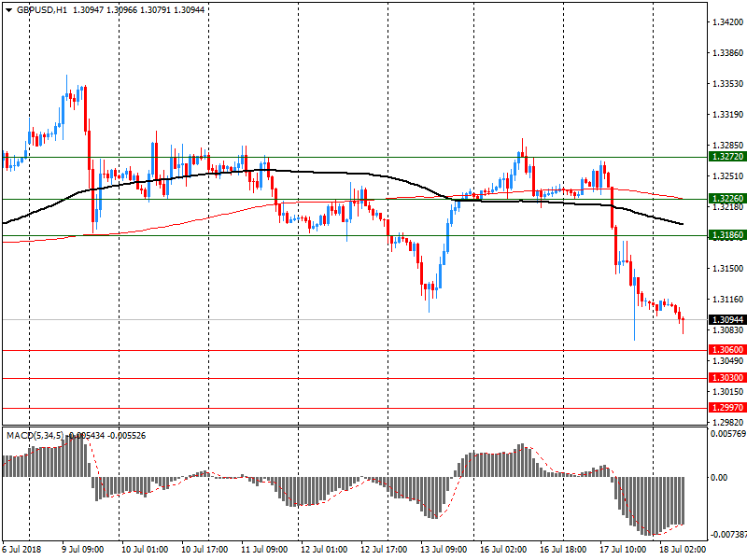Screen dimensions: 747x560
Task: Click the 1.34200 price axis label
Action: point(725,21)
